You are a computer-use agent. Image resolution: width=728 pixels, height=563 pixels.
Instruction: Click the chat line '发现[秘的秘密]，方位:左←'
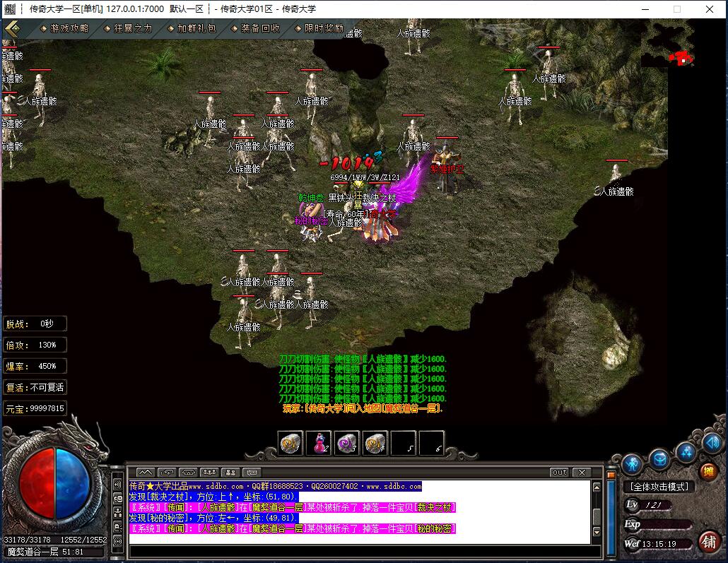pos(213,518)
